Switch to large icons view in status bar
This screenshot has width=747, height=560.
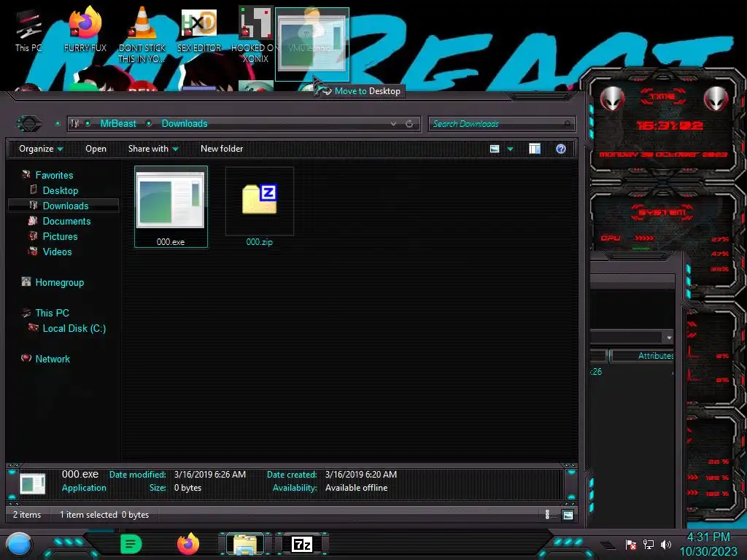point(568,515)
